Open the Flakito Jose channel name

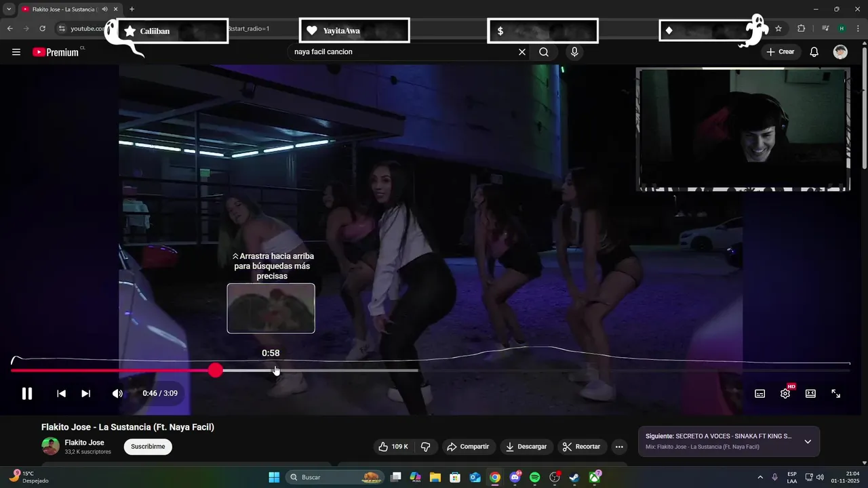tap(84, 443)
